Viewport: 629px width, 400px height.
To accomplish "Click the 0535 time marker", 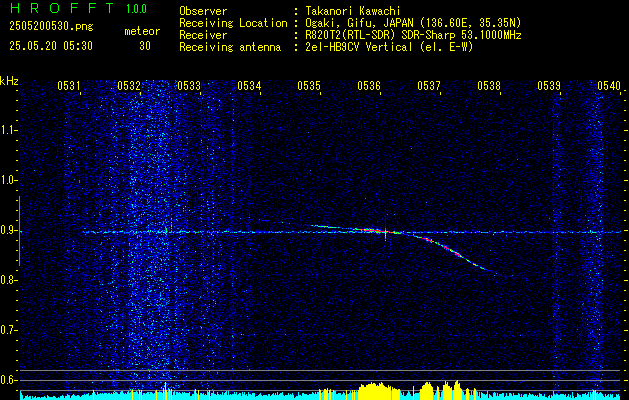I will (309, 85).
